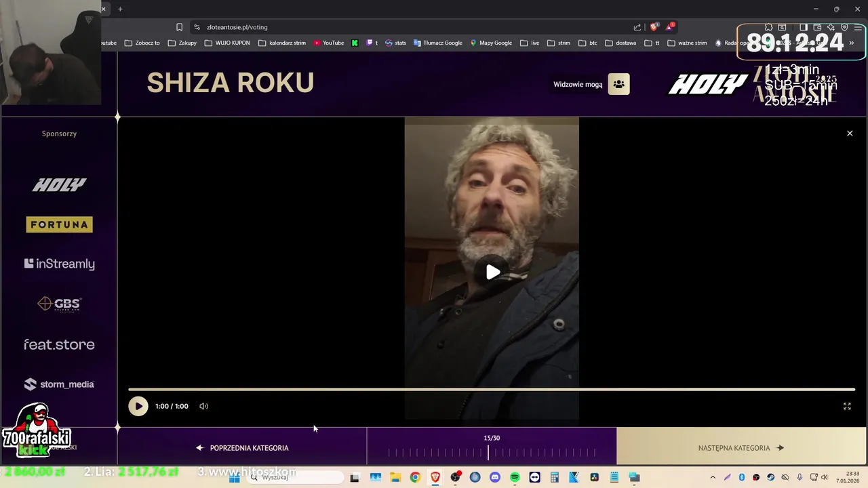Open the 'kalendarz strim' bookmark folder
Image resolution: width=868 pixels, height=488 pixels.
coord(282,43)
